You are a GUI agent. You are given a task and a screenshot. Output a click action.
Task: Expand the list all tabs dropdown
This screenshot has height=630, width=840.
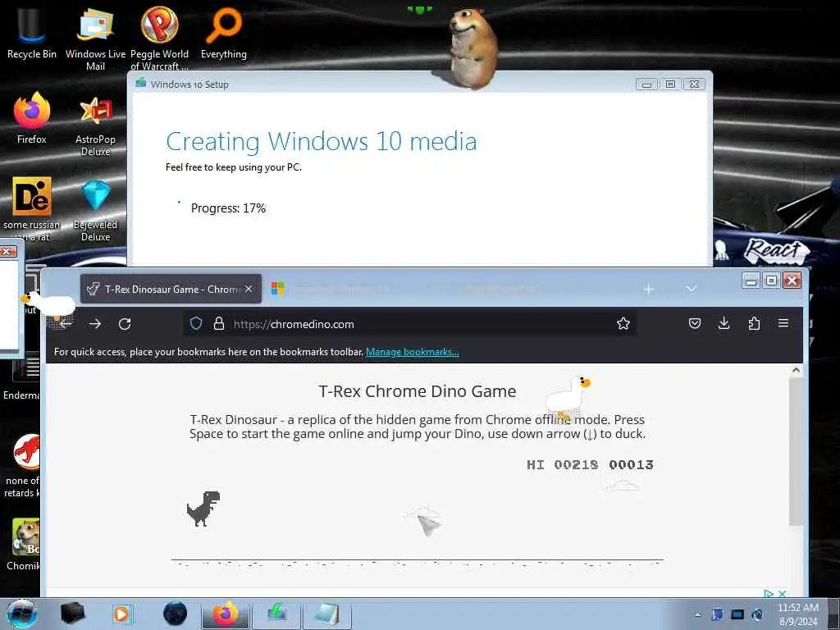691,289
